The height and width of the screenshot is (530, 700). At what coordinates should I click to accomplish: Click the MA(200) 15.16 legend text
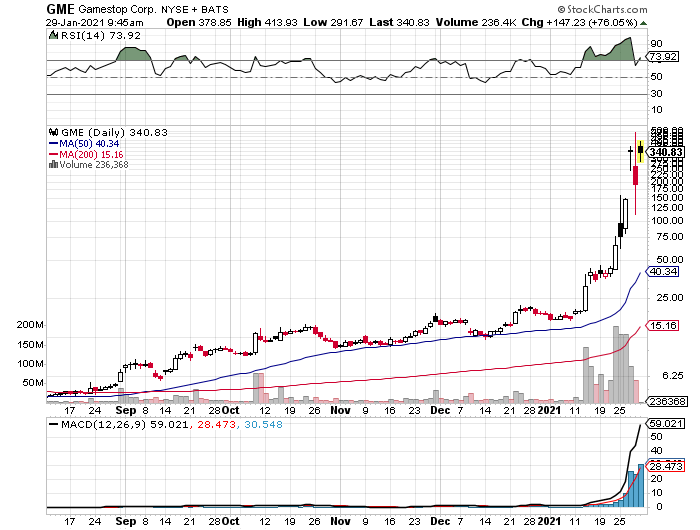point(91,154)
